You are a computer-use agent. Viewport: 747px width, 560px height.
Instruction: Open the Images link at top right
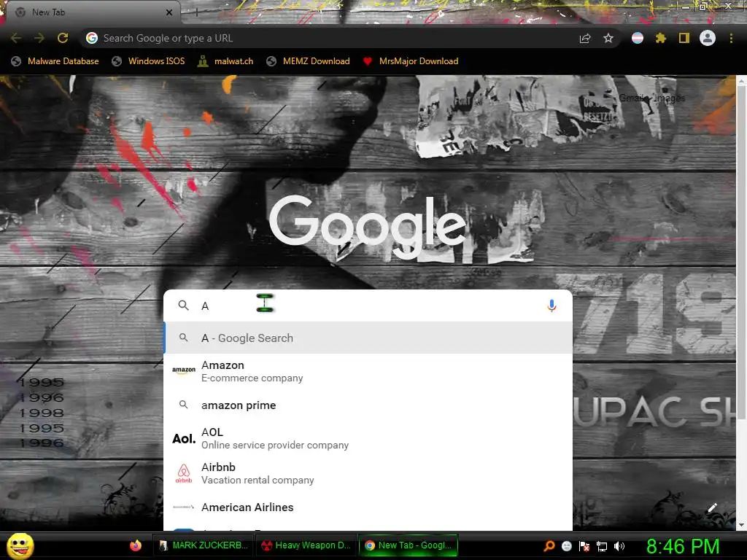tap(670, 98)
